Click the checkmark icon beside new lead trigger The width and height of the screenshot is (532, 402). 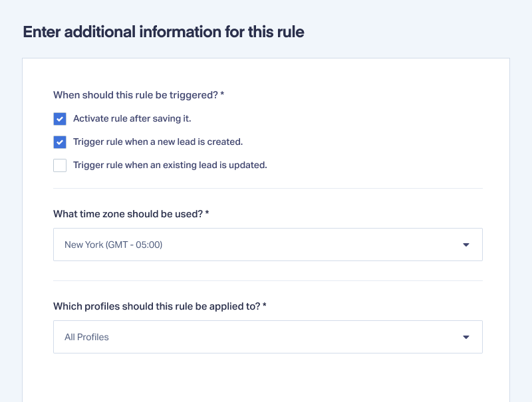click(60, 142)
